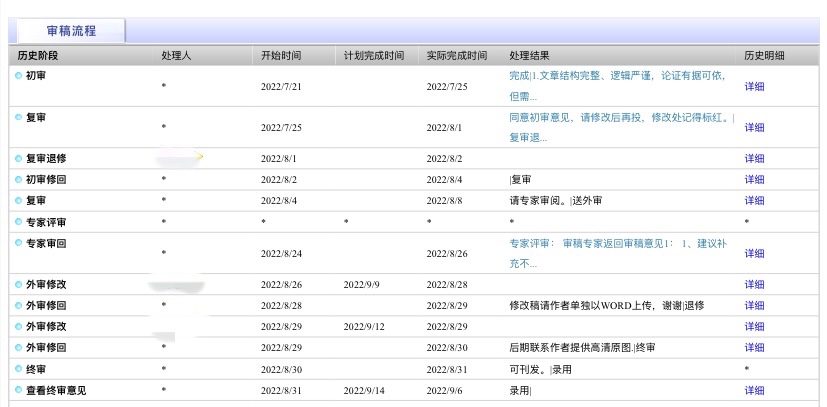The width and height of the screenshot is (827, 407).
Task: Open 详细 for 外审修改 started 2022/8/26
Action: click(754, 285)
